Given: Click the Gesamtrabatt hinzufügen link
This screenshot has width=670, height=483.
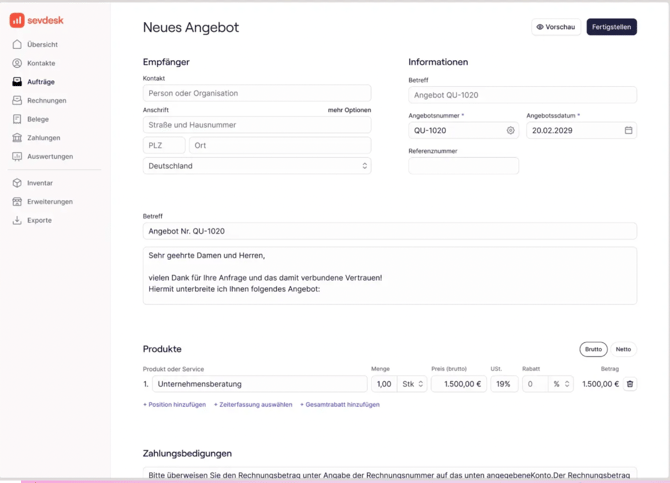Looking at the screenshot, I should 340,405.
